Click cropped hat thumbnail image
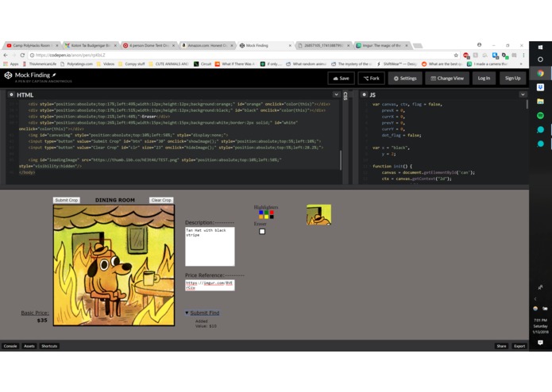The height and width of the screenshot is (392, 552). tap(319, 214)
